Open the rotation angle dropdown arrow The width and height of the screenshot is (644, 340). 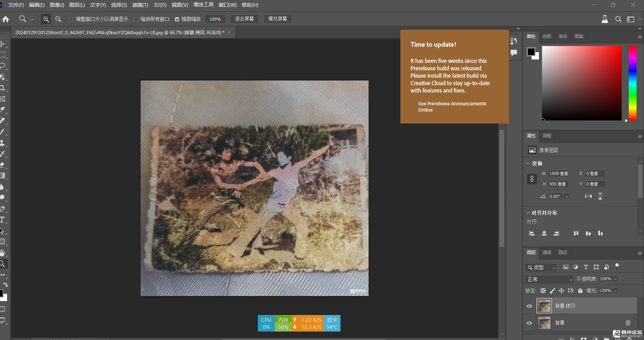click(x=566, y=197)
